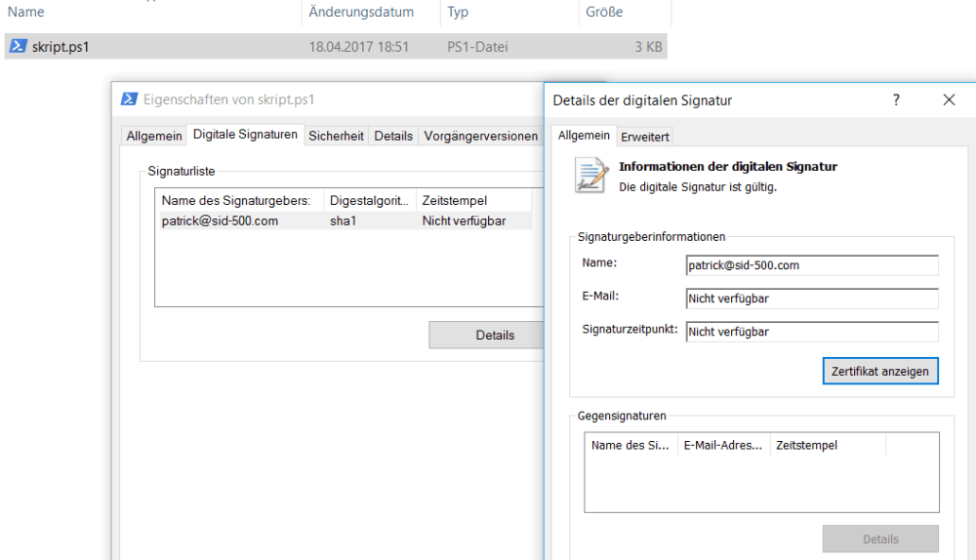Close the Details der digitalen Signatur dialog
Image resolution: width=976 pixels, height=560 pixels.
(x=949, y=100)
